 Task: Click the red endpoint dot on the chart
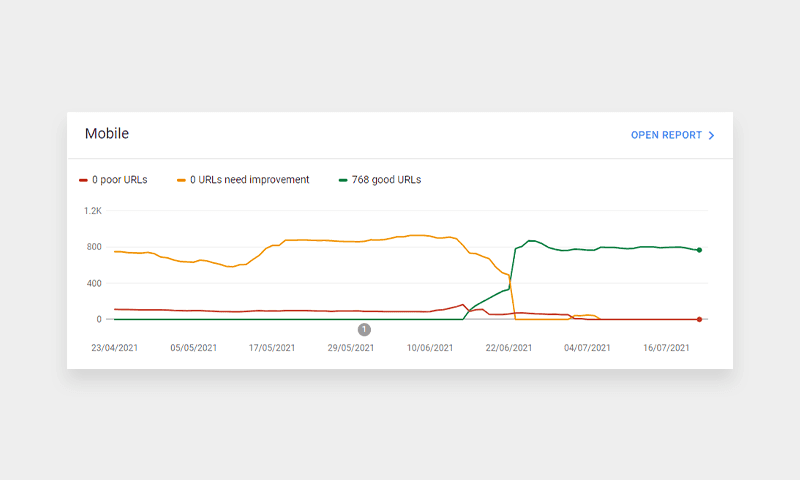coord(699,319)
